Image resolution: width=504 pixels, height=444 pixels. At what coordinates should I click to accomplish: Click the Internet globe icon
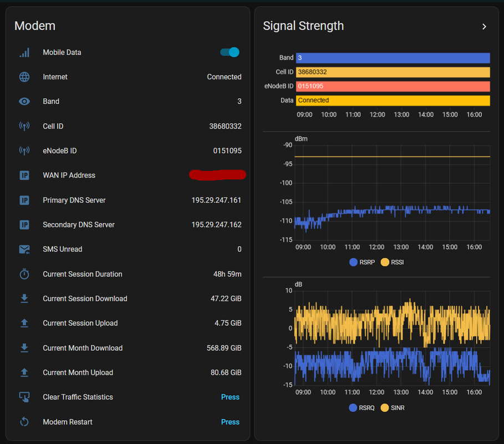(24, 77)
